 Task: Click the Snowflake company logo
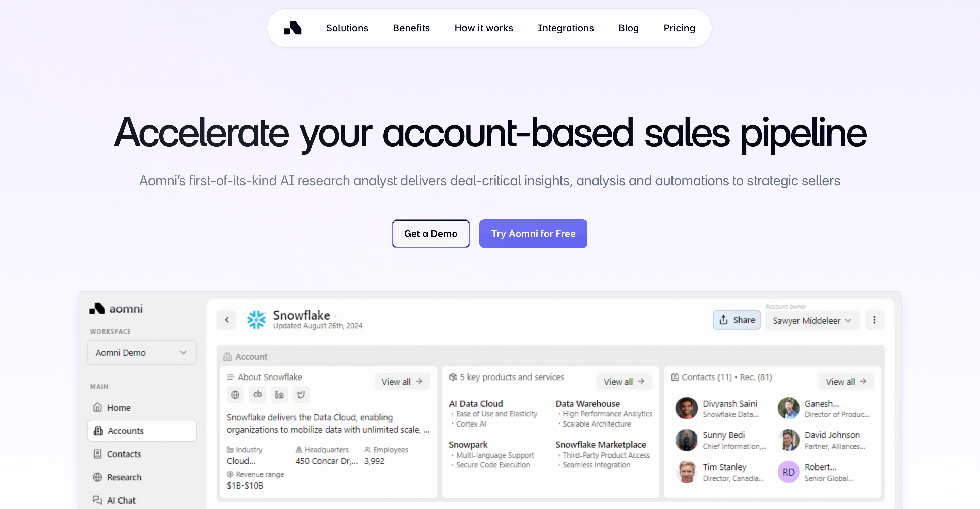click(x=256, y=320)
